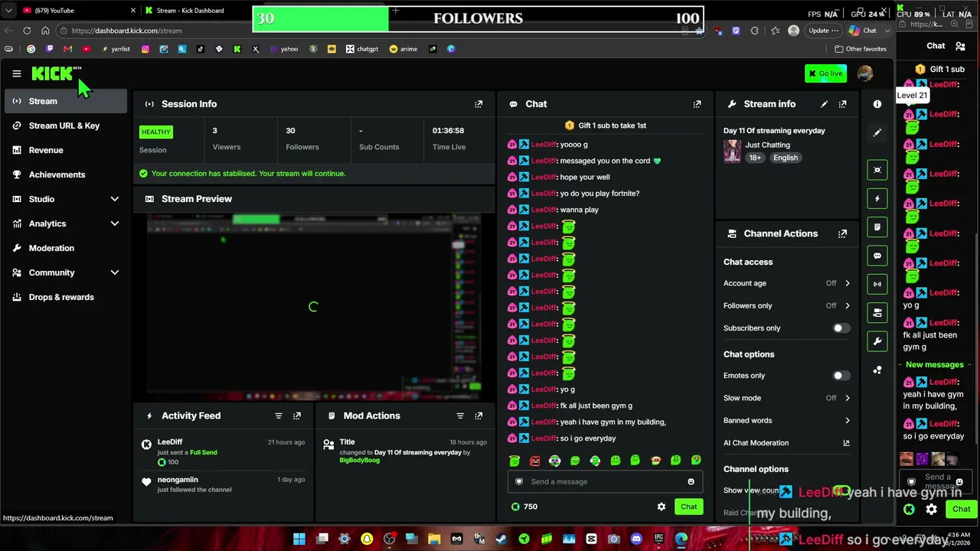Expand the Studio sidebar section
Viewport: 980px width, 551px height.
point(115,199)
